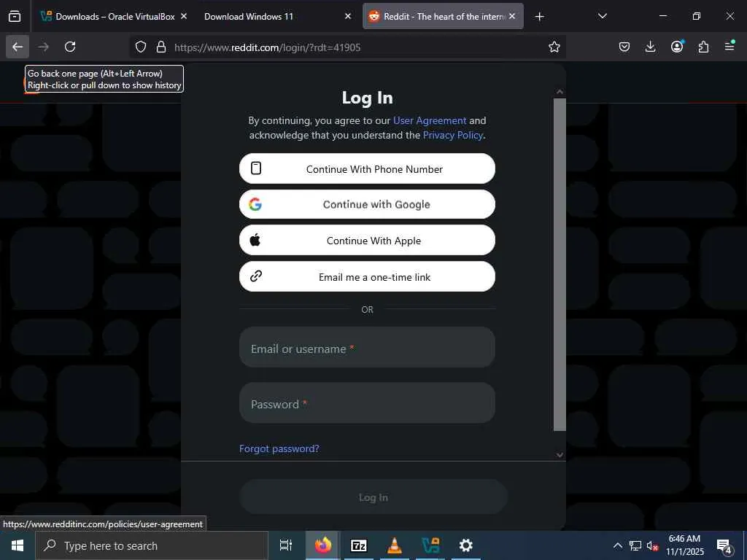Click the Firefox taskbar icon
Viewport: 747px width, 560px height.
pos(322,545)
